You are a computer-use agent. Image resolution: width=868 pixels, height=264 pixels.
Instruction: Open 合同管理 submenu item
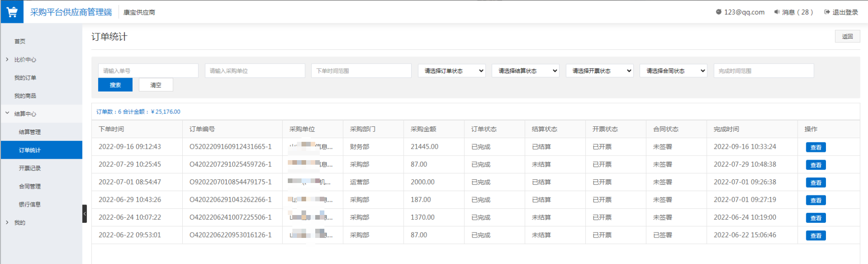(x=30, y=186)
